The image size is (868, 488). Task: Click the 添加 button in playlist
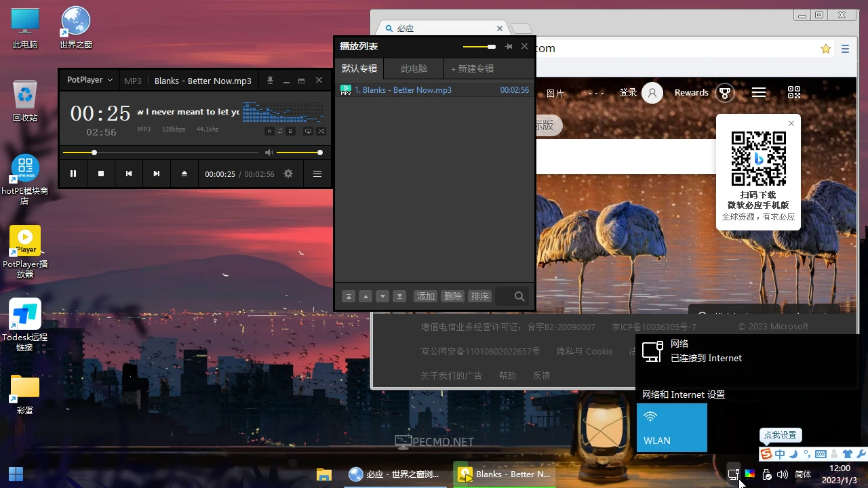pos(425,296)
